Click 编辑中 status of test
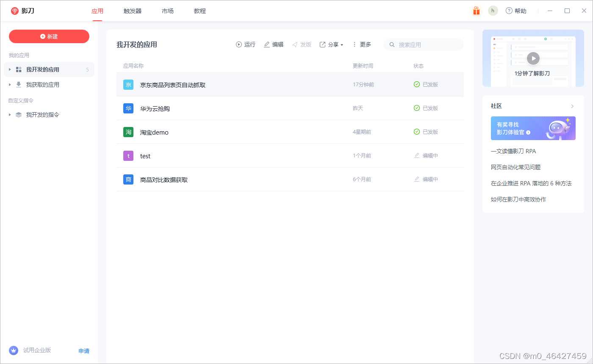 (x=426, y=156)
